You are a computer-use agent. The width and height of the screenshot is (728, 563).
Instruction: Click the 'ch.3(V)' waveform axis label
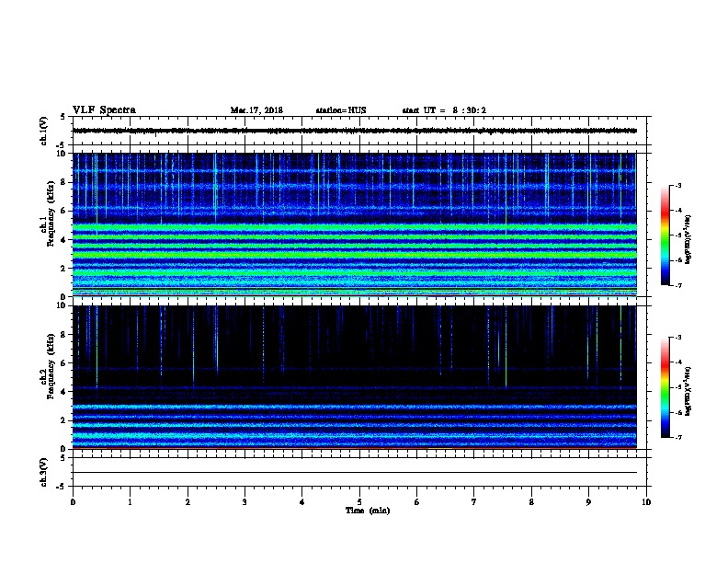click(44, 472)
